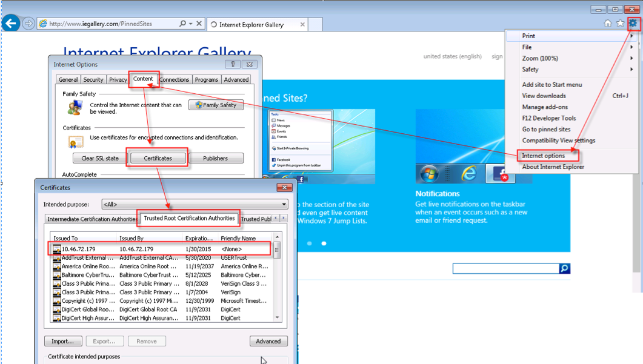Click the Facebook pinned icon with notification badge

501,174
